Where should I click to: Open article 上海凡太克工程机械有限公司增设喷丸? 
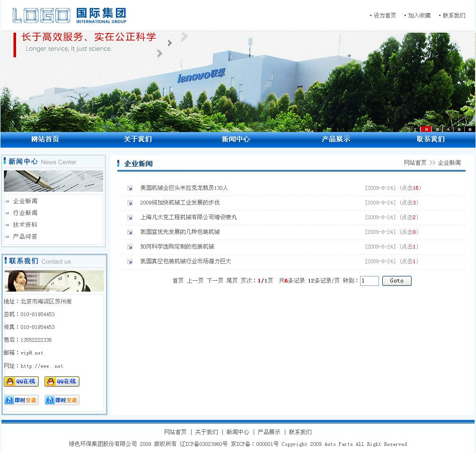(x=188, y=217)
